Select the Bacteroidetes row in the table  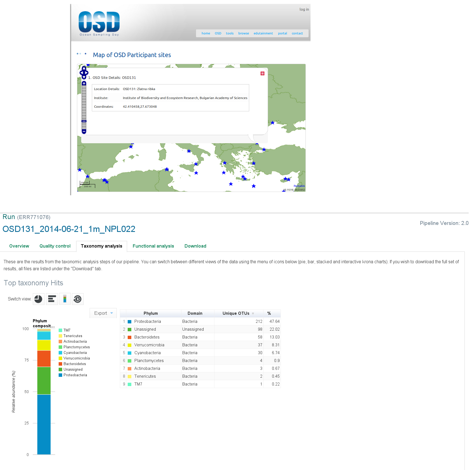[200, 337]
